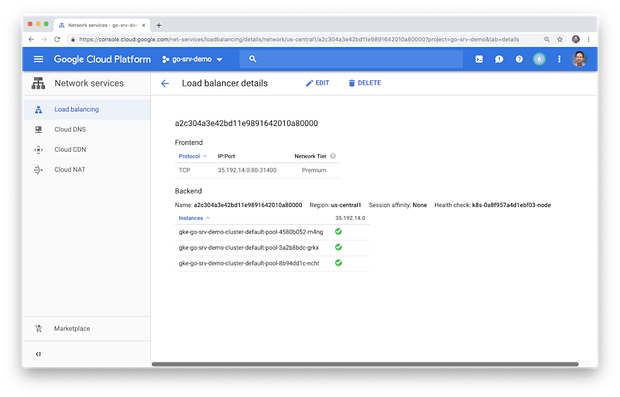Click the Cloud NAT sidebar icon
This screenshot has width=620, height=397.
(x=38, y=170)
